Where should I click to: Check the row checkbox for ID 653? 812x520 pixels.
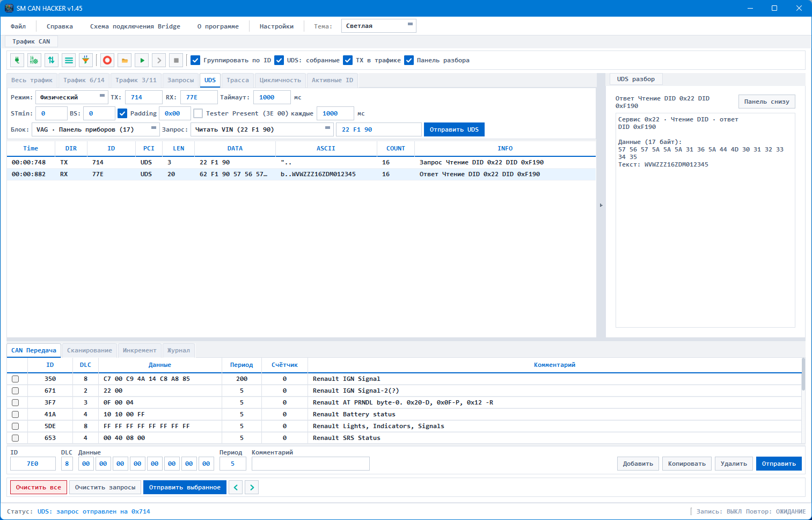point(15,438)
